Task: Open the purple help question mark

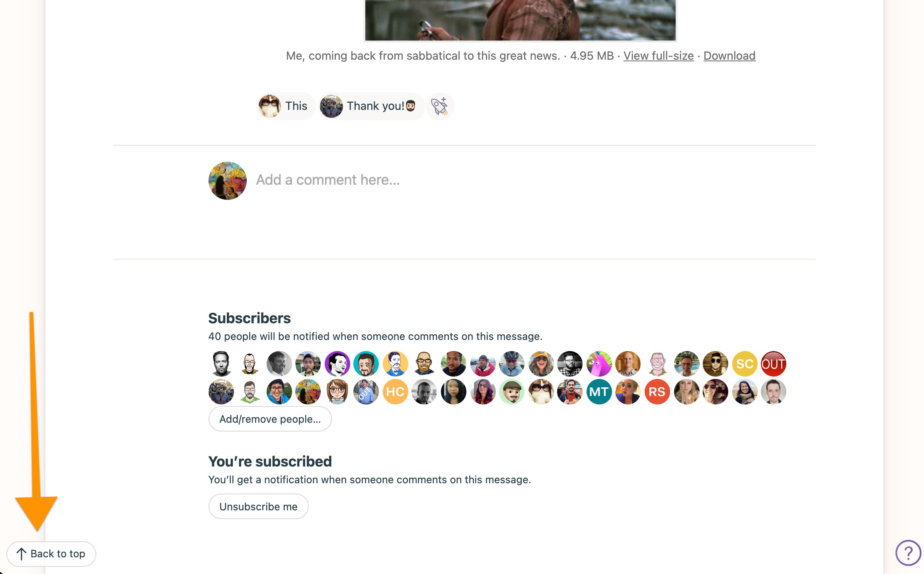Action: click(x=908, y=553)
